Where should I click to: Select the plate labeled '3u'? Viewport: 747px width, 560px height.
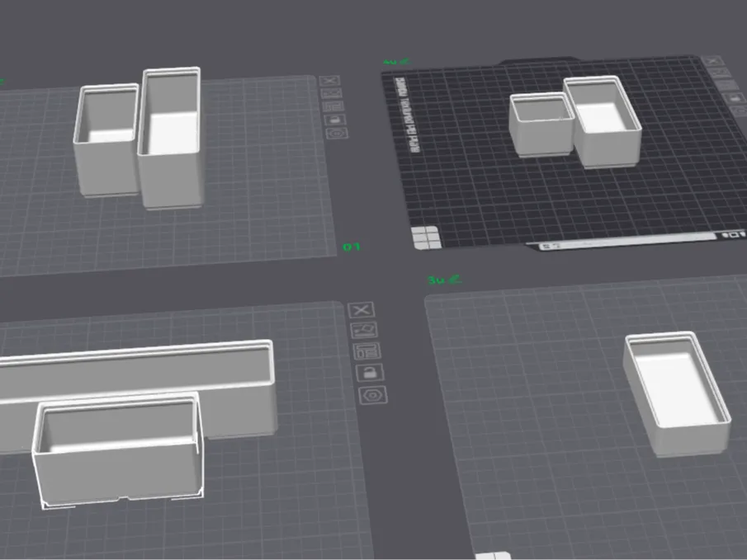tap(436, 279)
